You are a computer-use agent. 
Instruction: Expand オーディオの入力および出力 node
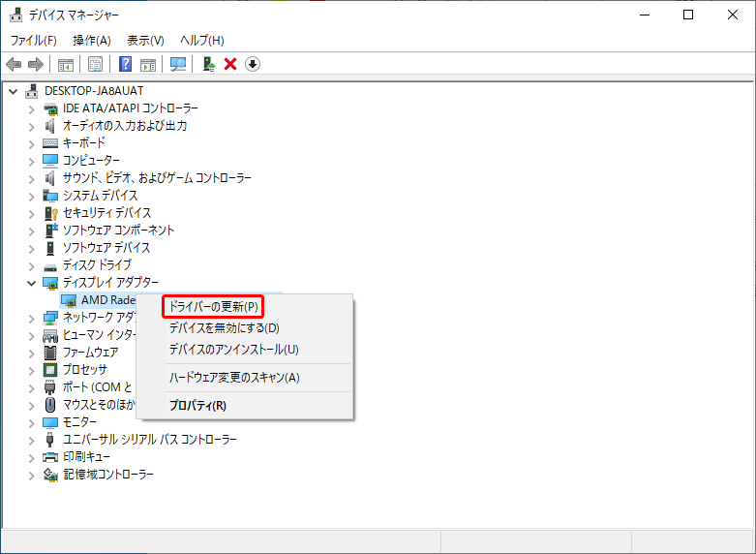(x=31, y=127)
